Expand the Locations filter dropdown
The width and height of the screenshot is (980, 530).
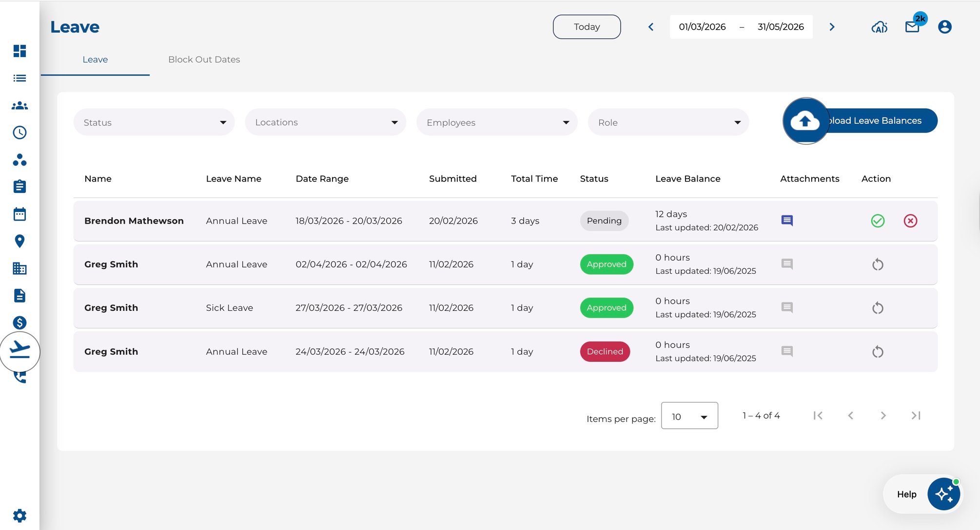pos(326,122)
